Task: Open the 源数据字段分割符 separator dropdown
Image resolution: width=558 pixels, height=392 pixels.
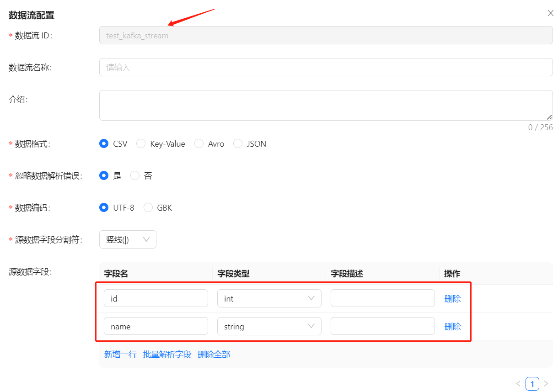Action: [128, 239]
